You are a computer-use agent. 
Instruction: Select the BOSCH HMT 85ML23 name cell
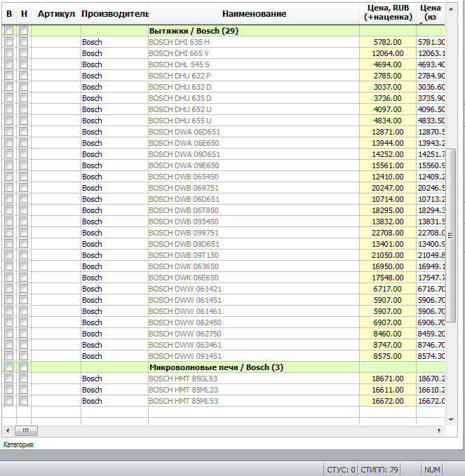click(x=254, y=390)
